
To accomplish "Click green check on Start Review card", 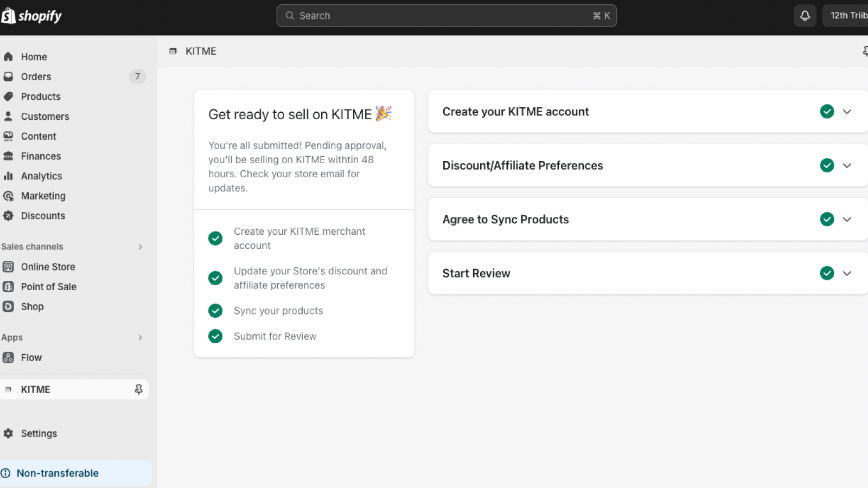I will point(827,273).
